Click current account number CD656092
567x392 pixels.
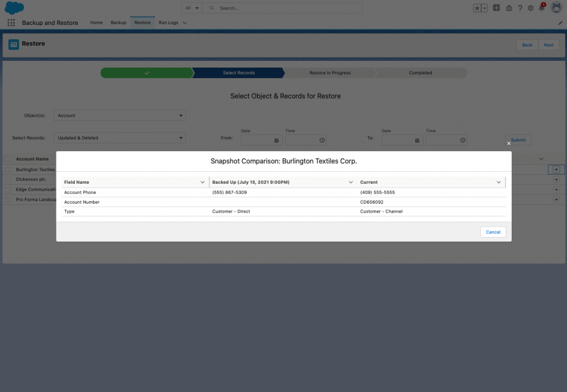click(372, 202)
